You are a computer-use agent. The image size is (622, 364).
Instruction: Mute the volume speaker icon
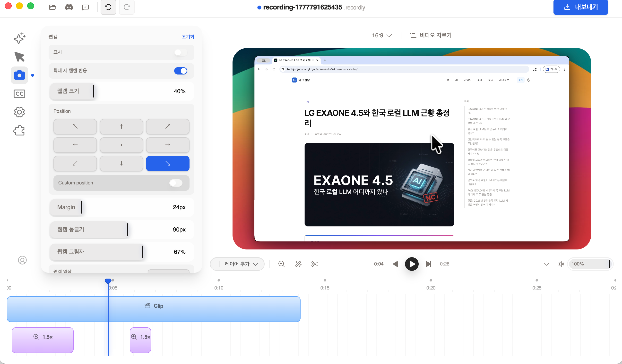561,264
